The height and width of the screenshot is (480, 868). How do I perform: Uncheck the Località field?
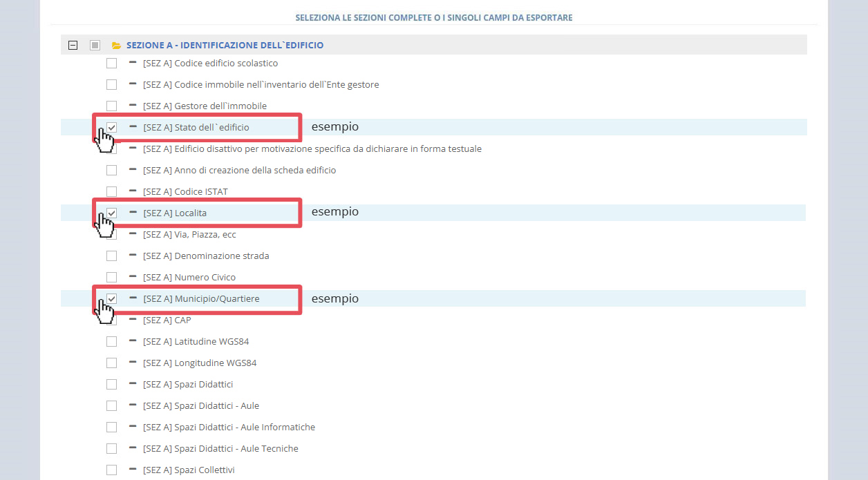[111, 213]
